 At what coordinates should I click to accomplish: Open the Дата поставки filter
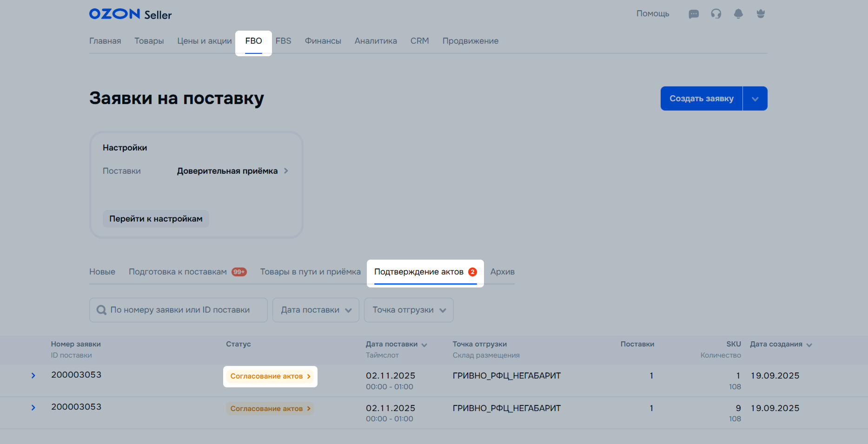point(316,310)
